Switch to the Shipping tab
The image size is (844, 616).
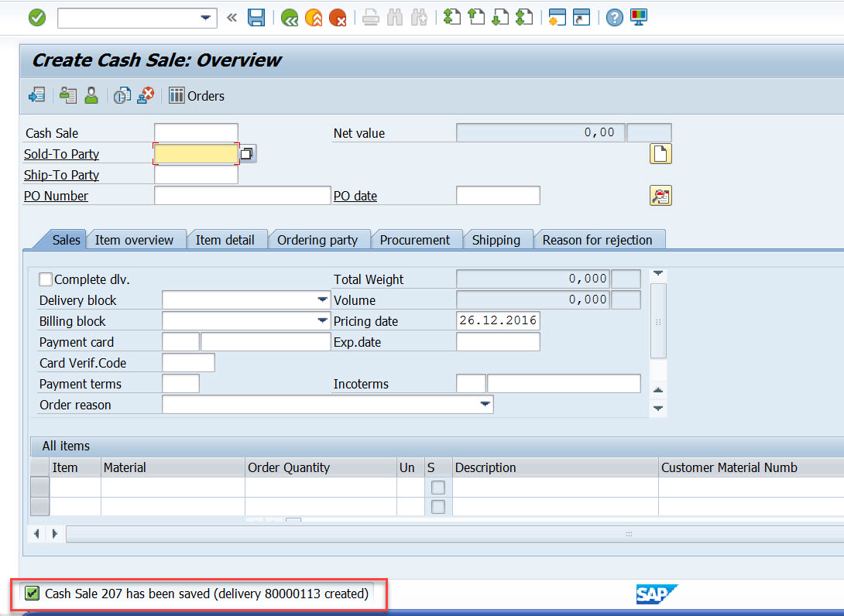499,240
